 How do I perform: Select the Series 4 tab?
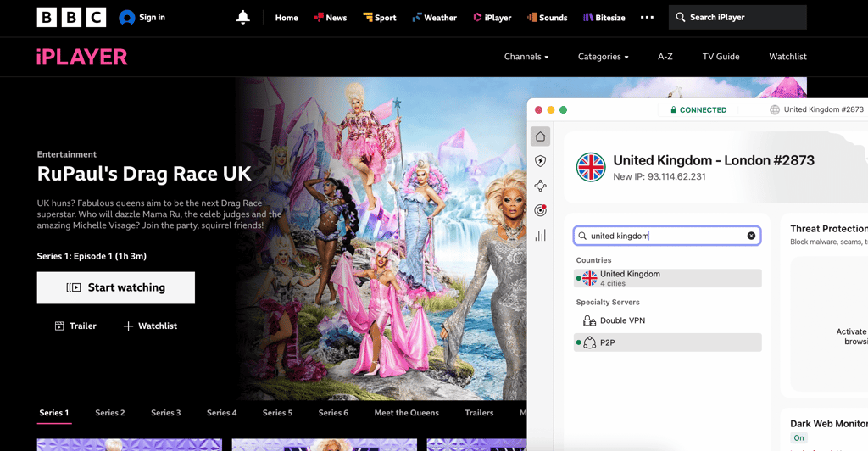[x=222, y=413]
